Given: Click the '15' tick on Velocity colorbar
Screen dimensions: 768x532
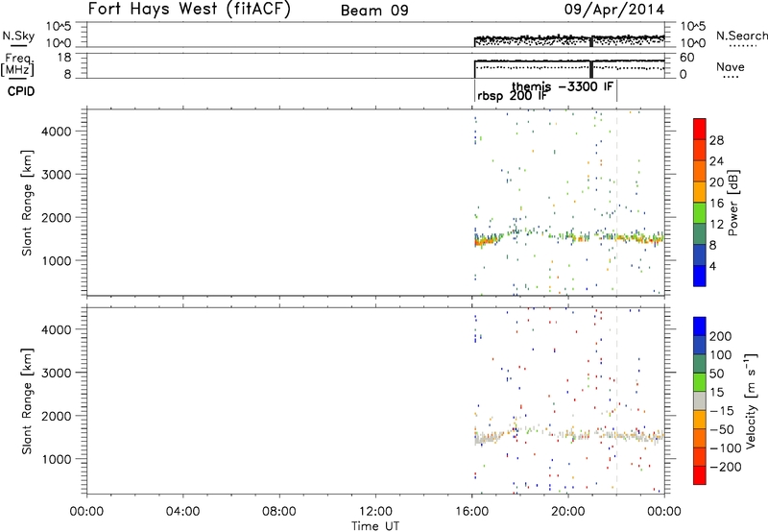Looking at the screenshot, I should tap(716, 393).
